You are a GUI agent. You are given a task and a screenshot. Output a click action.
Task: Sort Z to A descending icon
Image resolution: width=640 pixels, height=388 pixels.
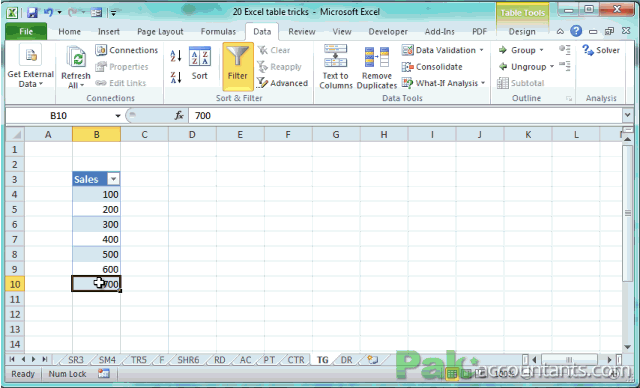176,77
